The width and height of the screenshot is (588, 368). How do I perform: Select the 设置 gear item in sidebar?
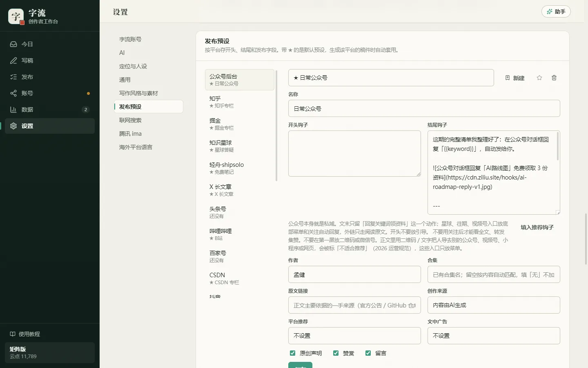pyautogui.click(x=50, y=126)
